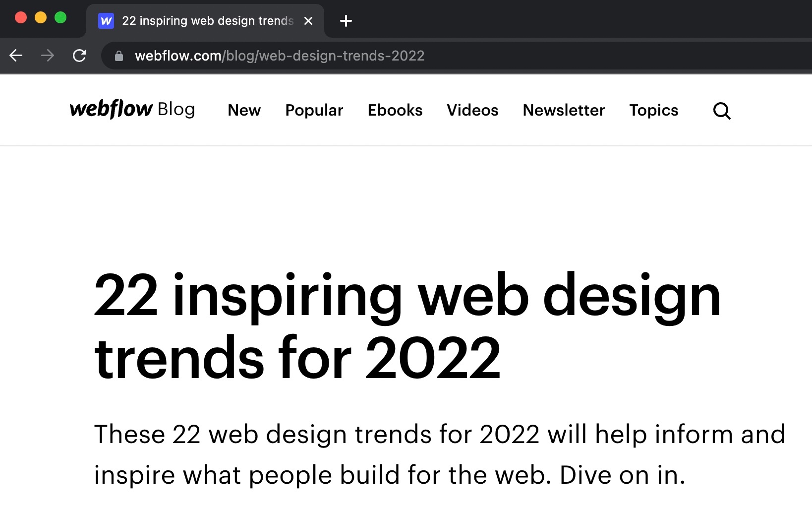The height and width of the screenshot is (514, 812).
Task: Go to the Videos section
Action: point(472,110)
